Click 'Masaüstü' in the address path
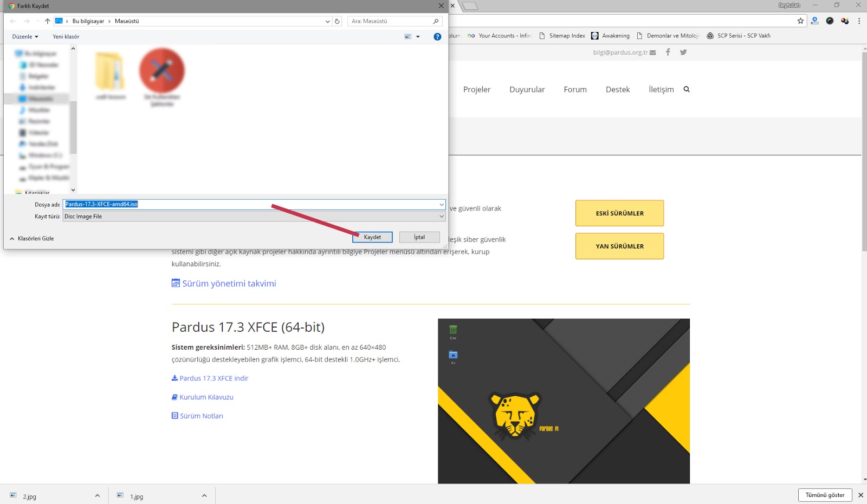867x504 pixels. coord(127,21)
